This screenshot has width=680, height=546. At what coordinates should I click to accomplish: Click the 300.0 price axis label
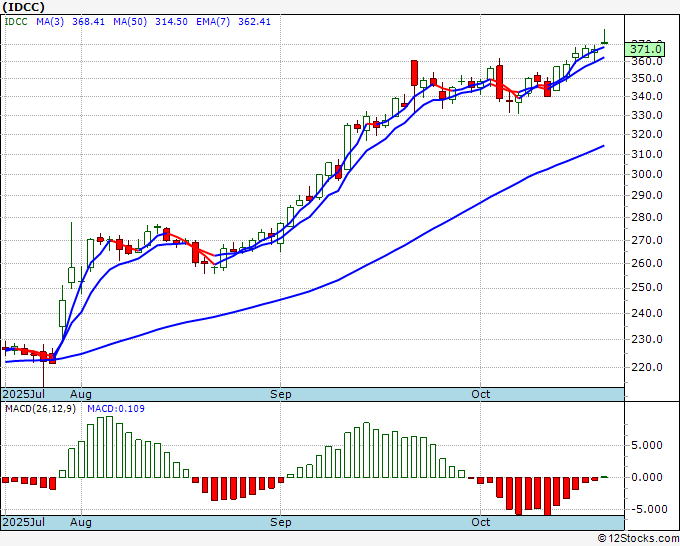pos(646,174)
